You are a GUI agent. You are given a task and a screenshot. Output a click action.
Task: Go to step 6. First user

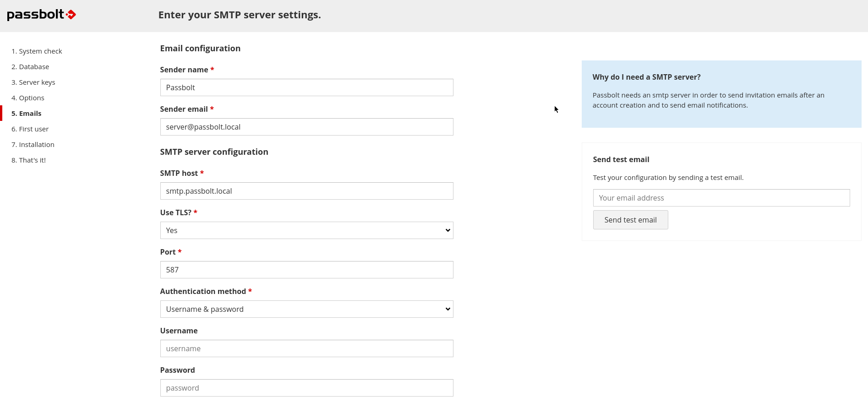coord(30,129)
